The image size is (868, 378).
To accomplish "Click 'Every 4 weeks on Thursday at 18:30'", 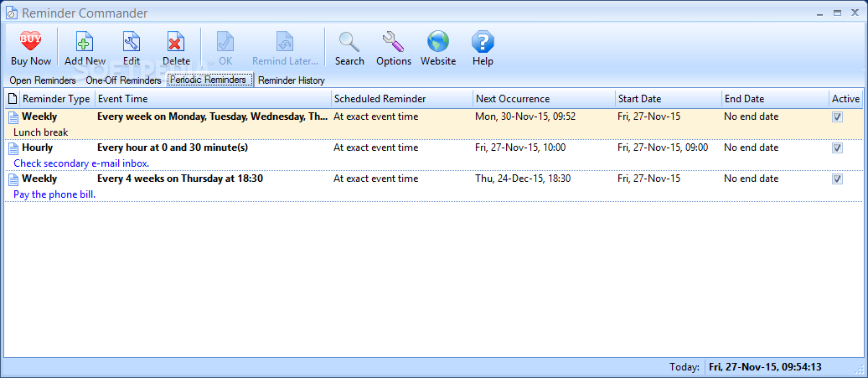I will coord(180,179).
